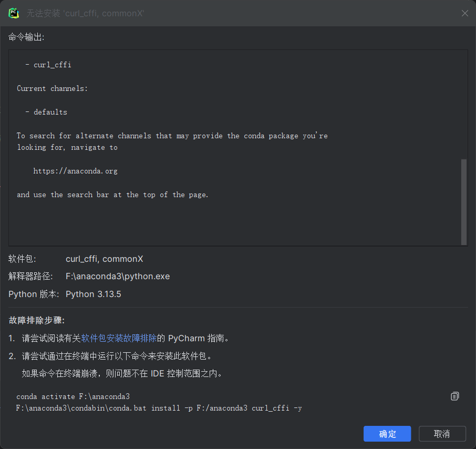Click the dialog title 无法安装 'curl_cffi, commonX'

pos(85,13)
